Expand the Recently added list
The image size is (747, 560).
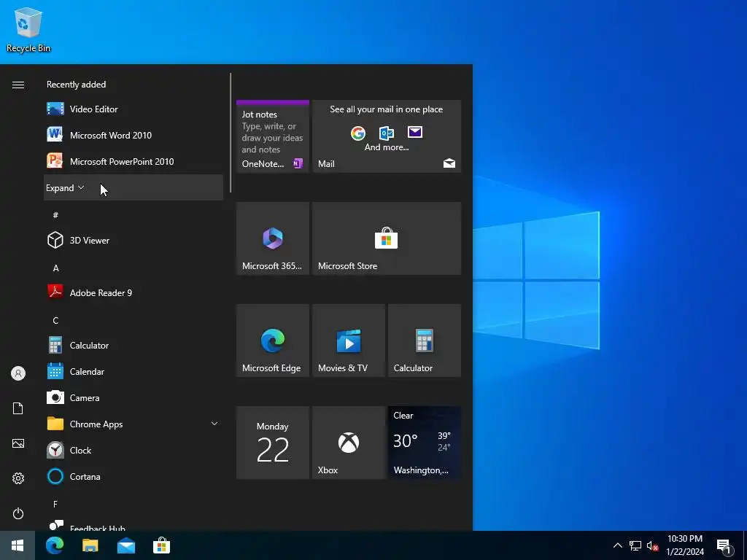click(x=133, y=187)
